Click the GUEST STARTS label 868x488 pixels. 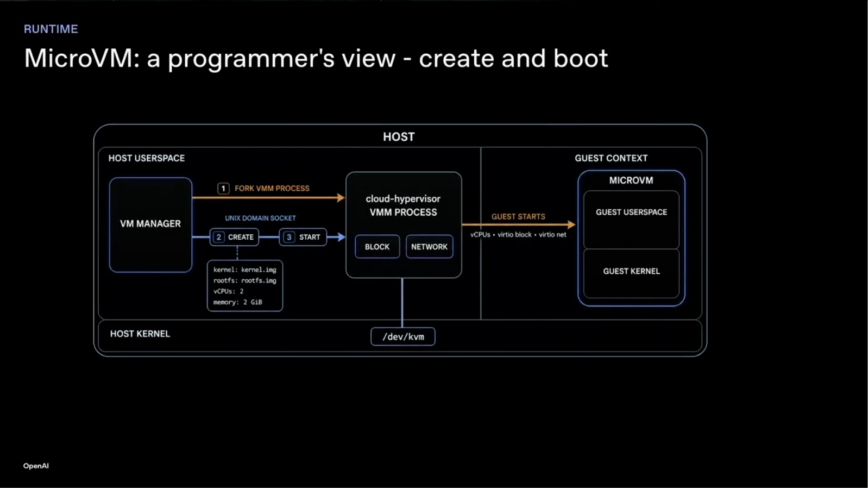pos(518,216)
